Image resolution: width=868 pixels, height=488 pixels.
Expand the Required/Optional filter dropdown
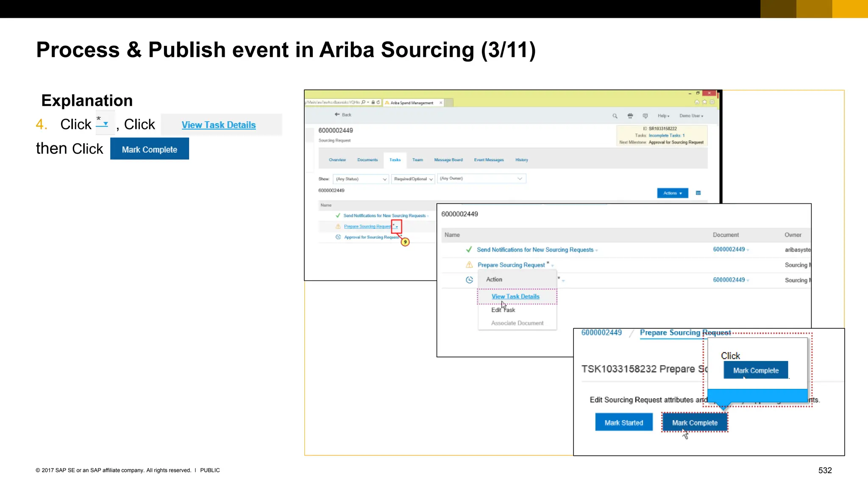pyautogui.click(x=413, y=179)
